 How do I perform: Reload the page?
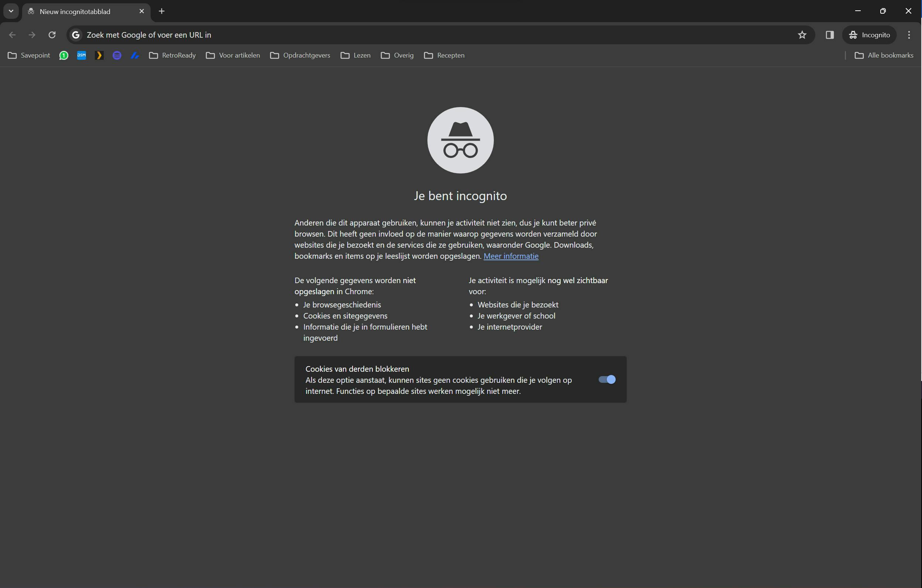tap(52, 35)
